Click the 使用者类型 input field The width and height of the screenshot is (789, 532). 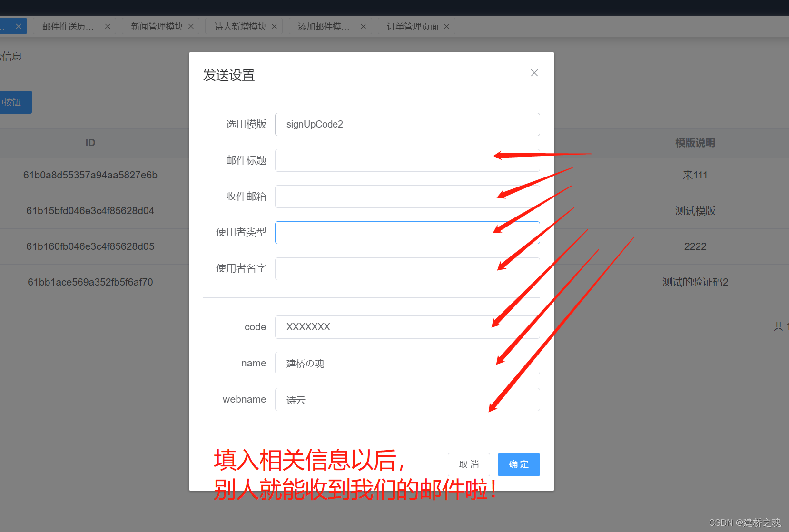coord(407,233)
